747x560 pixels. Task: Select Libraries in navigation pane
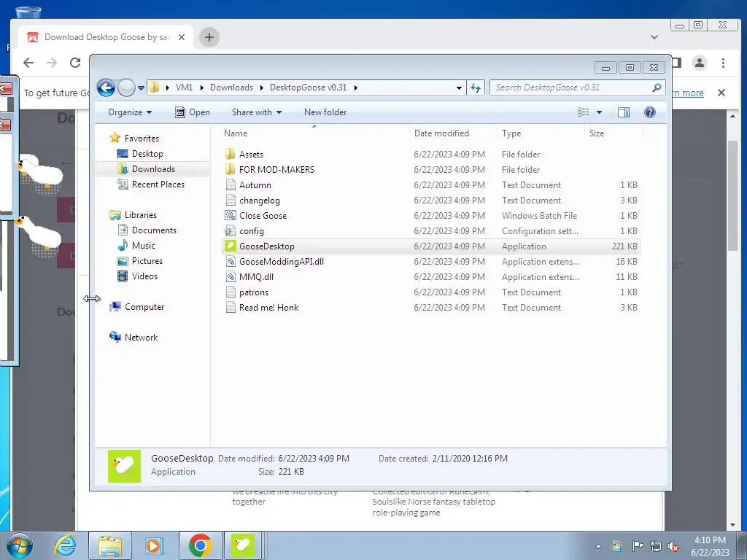(x=141, y=215)
